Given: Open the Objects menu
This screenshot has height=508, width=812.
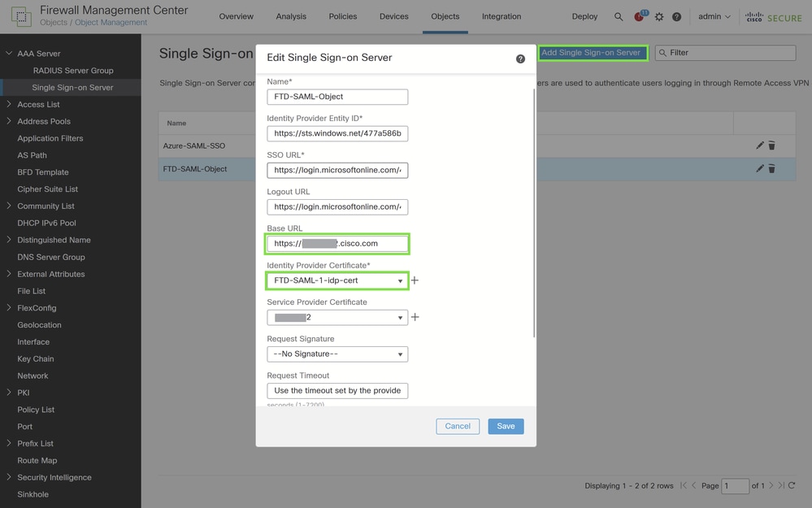Looking at the screenshot, I should point(445,16).
